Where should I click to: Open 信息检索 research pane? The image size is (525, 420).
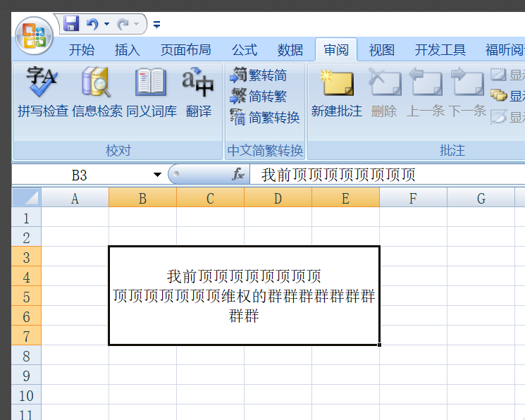pyautogui.click(x=97, y=92)
